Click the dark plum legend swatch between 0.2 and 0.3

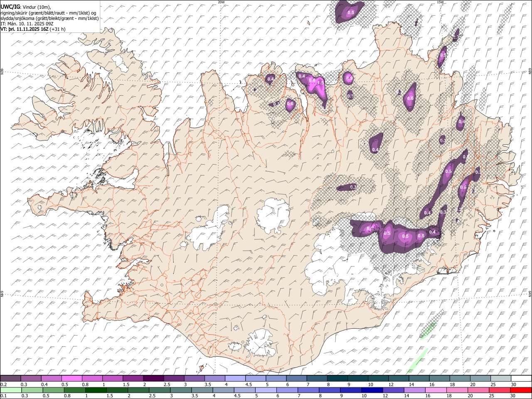coord(11,378)
